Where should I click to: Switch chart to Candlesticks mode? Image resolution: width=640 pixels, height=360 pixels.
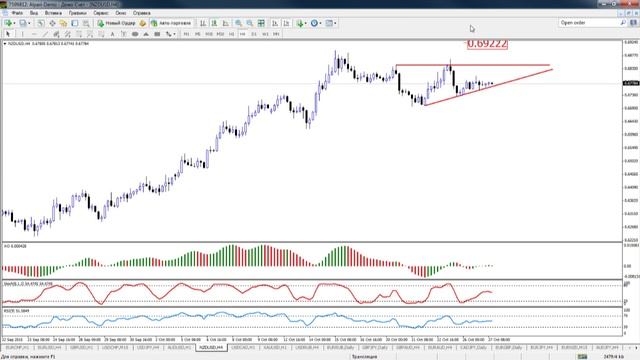[x=214, y=23]
